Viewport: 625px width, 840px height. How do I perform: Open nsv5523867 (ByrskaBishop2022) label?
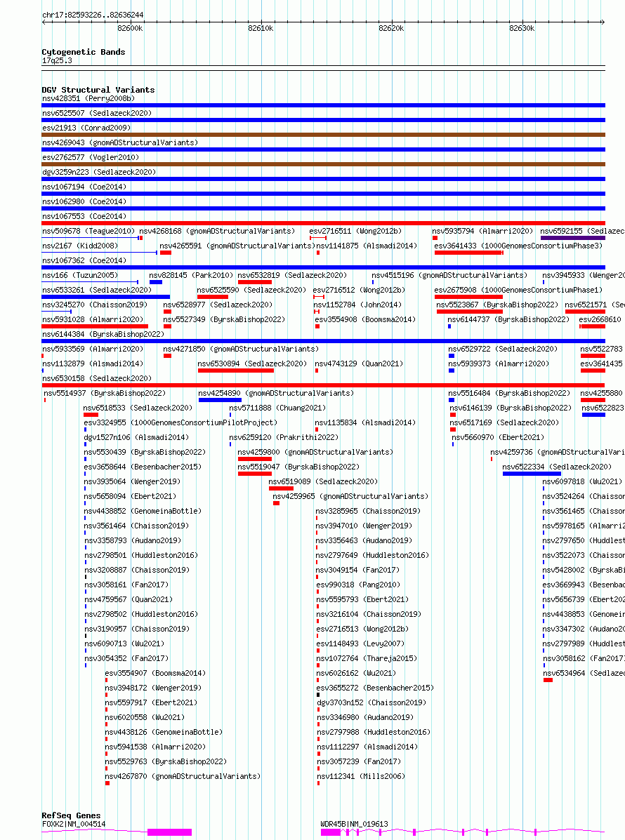(497, 305)
